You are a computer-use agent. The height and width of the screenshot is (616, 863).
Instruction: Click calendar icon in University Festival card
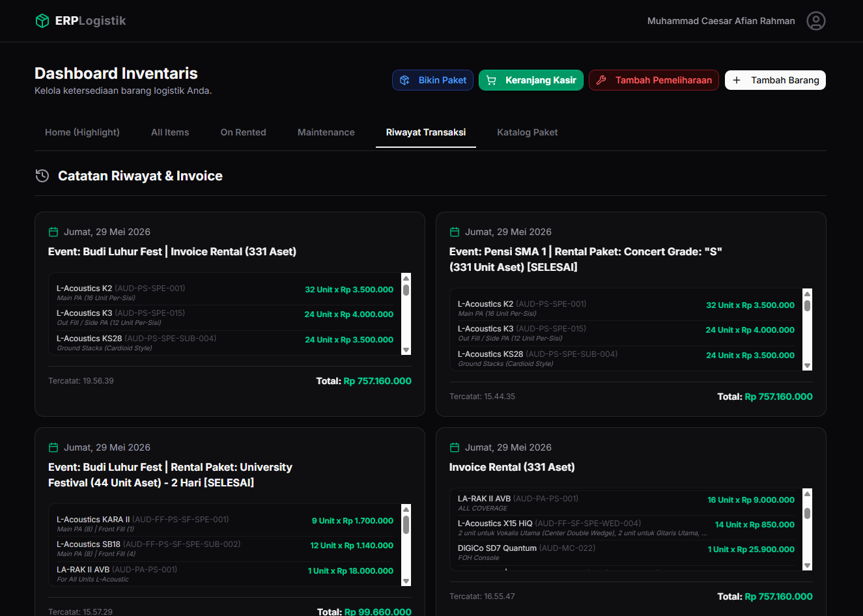[53, 447]
